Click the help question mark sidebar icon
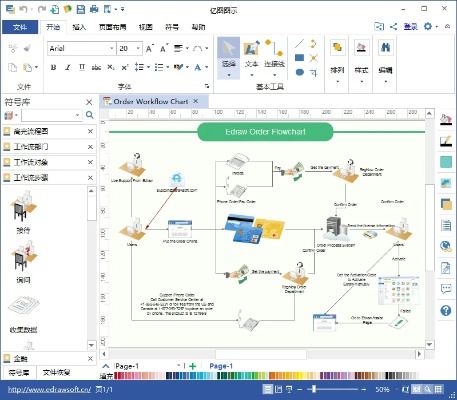Image resolution: width=457 pixels, height=400 pixels. 446,311
